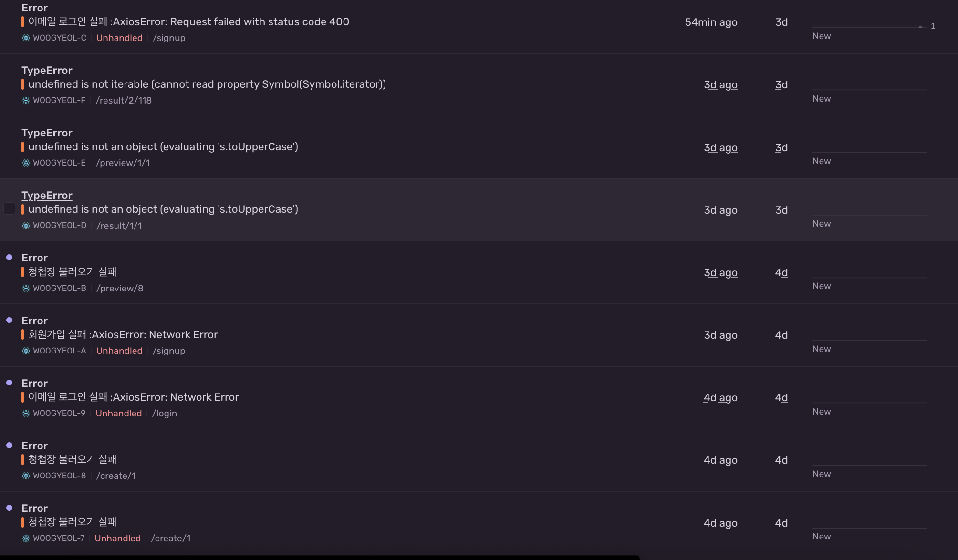This screenshot has width=958, height=560.
Task: Click event graph of the WOOGYEOL-C issue
Action: pyautogui.click(x=869, y=26)
